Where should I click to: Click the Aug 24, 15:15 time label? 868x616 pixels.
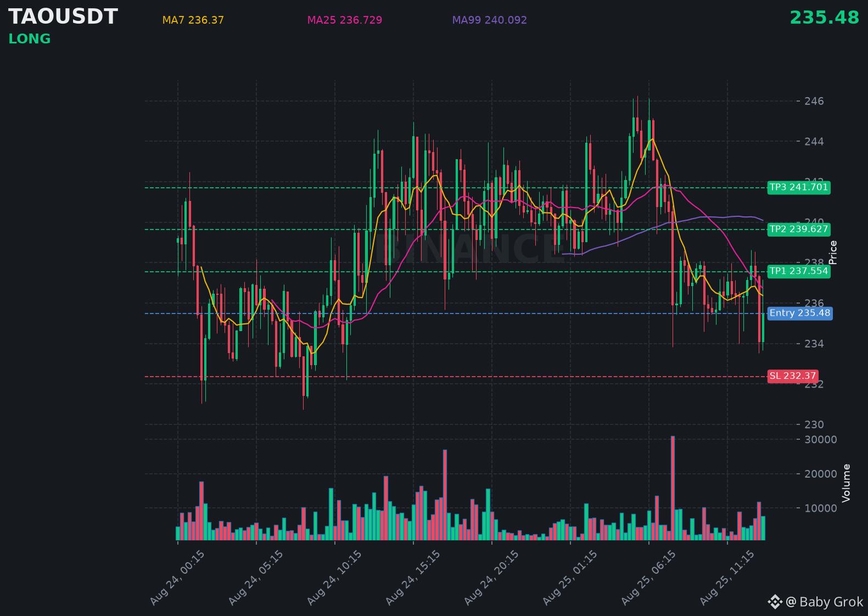(x=413, y=578)
